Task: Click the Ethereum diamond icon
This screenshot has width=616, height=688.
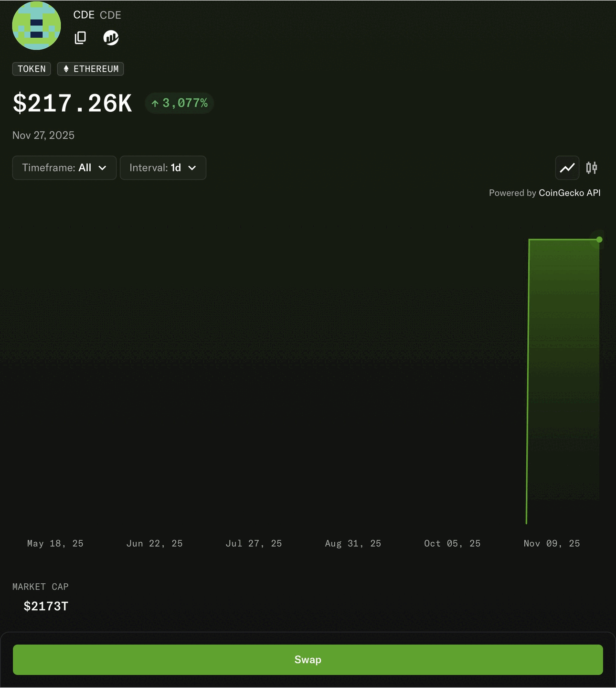Action: (x=66, y=69)
